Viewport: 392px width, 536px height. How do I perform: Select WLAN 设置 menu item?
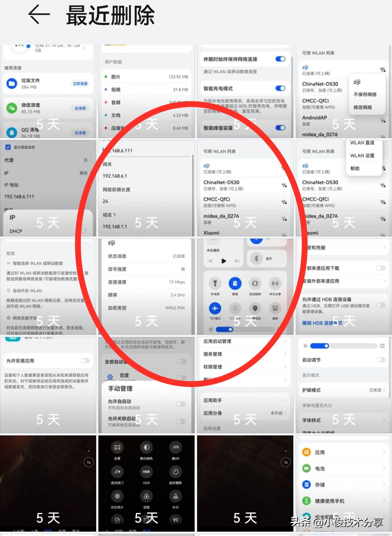tap(362, 155)
